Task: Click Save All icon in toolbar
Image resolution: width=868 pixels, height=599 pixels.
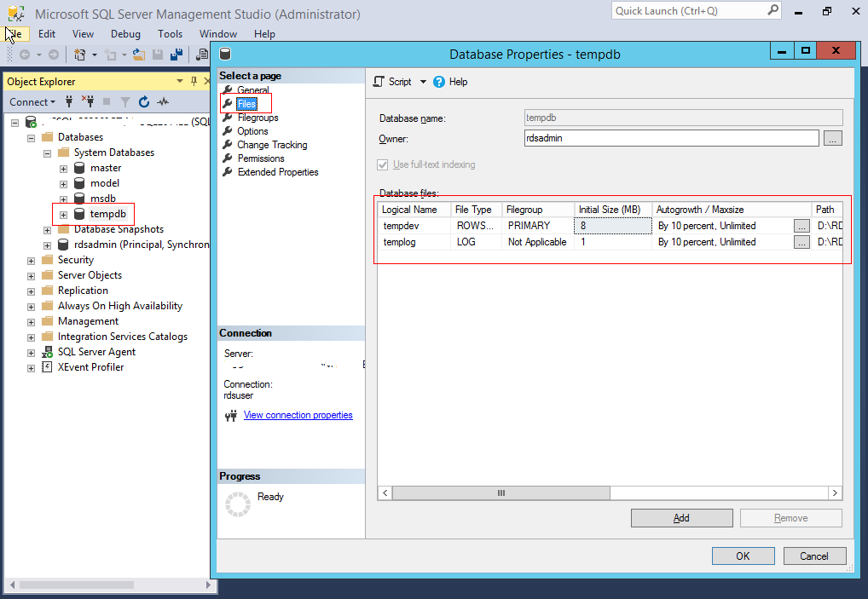Action: [176, 55]
